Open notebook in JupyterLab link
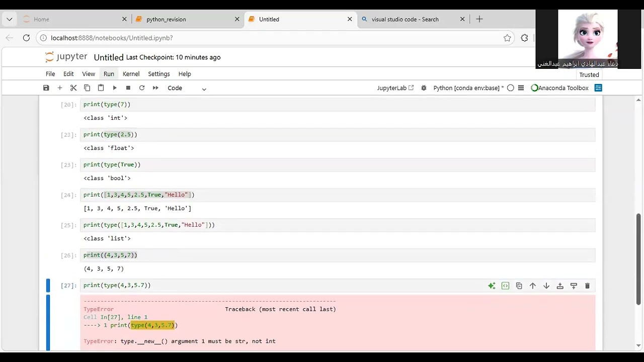The width and height of the screenshot is (644, 362). click(x=395, y=88)
